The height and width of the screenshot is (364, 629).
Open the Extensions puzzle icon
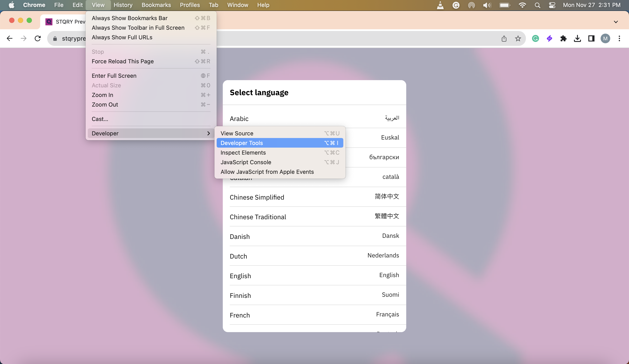point(563,38)
